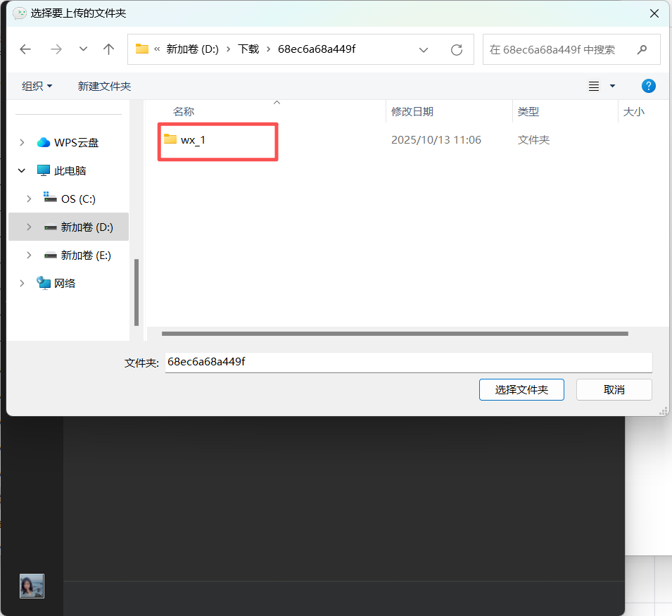Click the wx_1 folder icon
The width and height of the screenshot is (672, 616).
[x=170, y=139]
